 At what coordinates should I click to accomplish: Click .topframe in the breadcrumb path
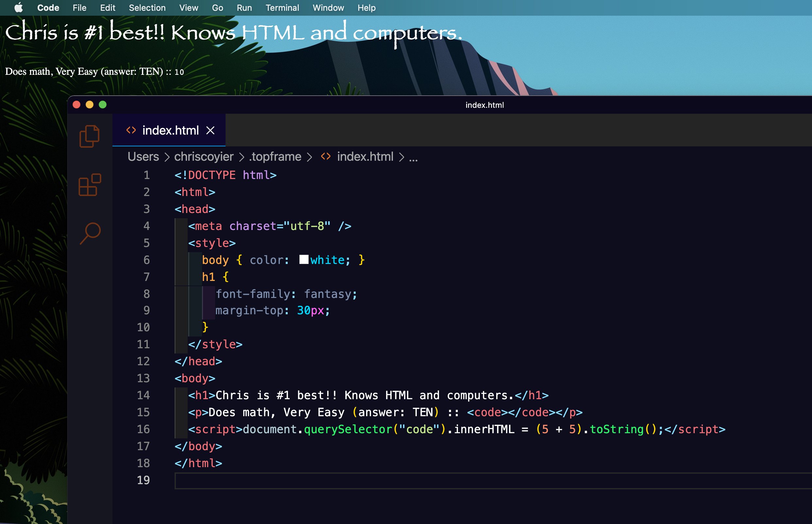coord(275,156)
